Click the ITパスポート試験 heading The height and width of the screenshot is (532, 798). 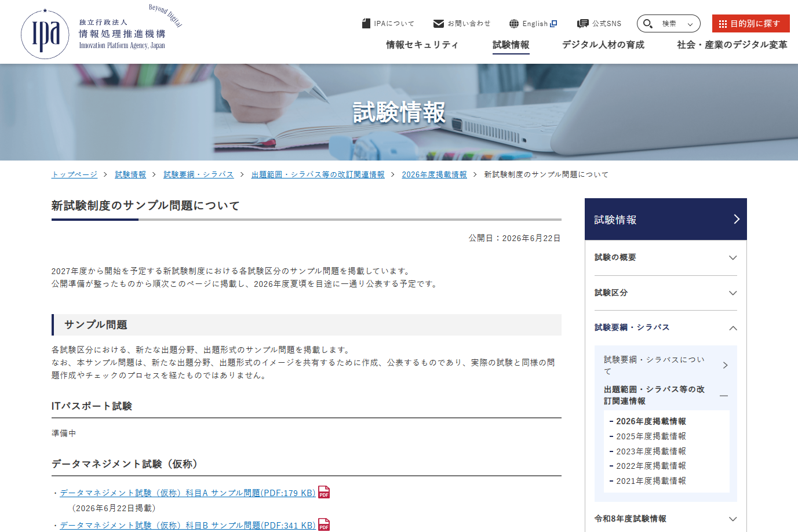(92, 406)
